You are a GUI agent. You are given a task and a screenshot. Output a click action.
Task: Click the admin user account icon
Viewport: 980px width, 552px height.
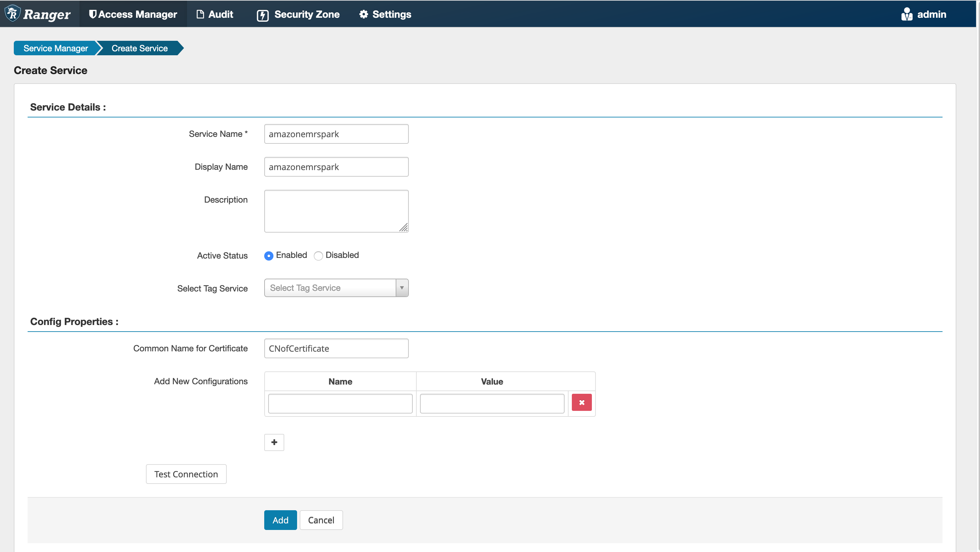907,13
